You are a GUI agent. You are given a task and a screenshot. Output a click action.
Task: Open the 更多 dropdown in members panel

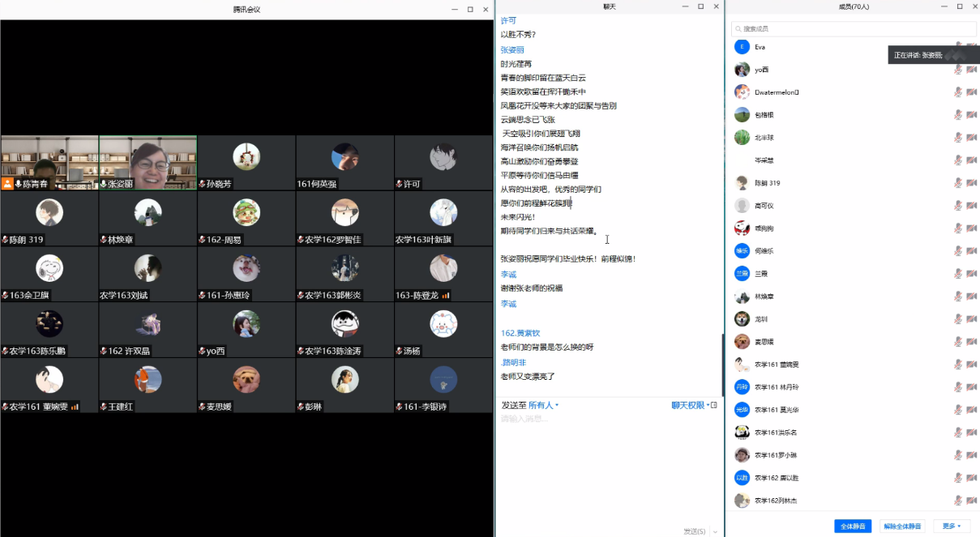pos(952,526)
